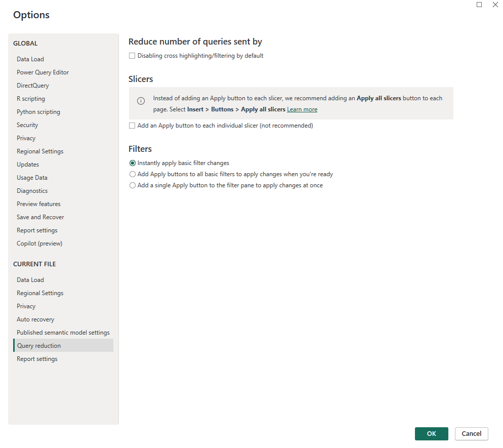Open Auto recovery settings under Current File
The height and width of the screenshot is (448, 503).
[35, 319]
